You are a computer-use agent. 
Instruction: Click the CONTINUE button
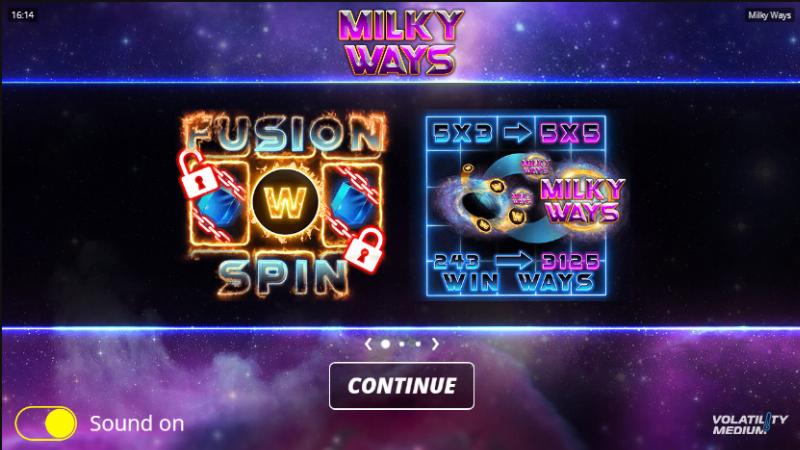pos(402,386)
